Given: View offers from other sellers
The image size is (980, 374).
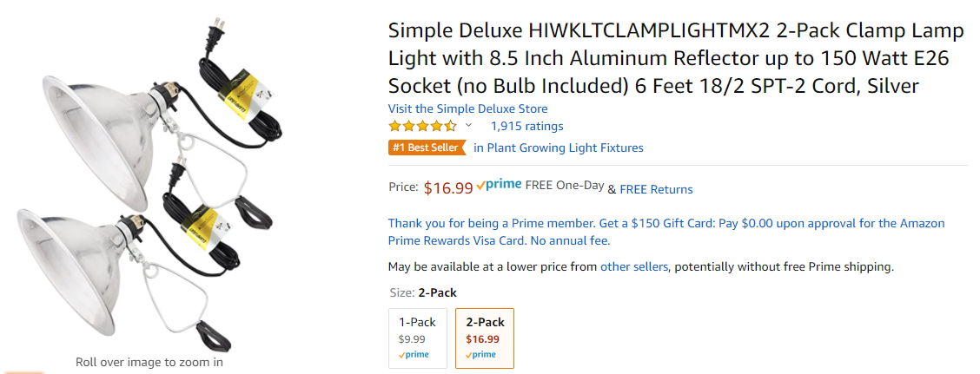Looking at the screenshot, I should tap(634, 267).
